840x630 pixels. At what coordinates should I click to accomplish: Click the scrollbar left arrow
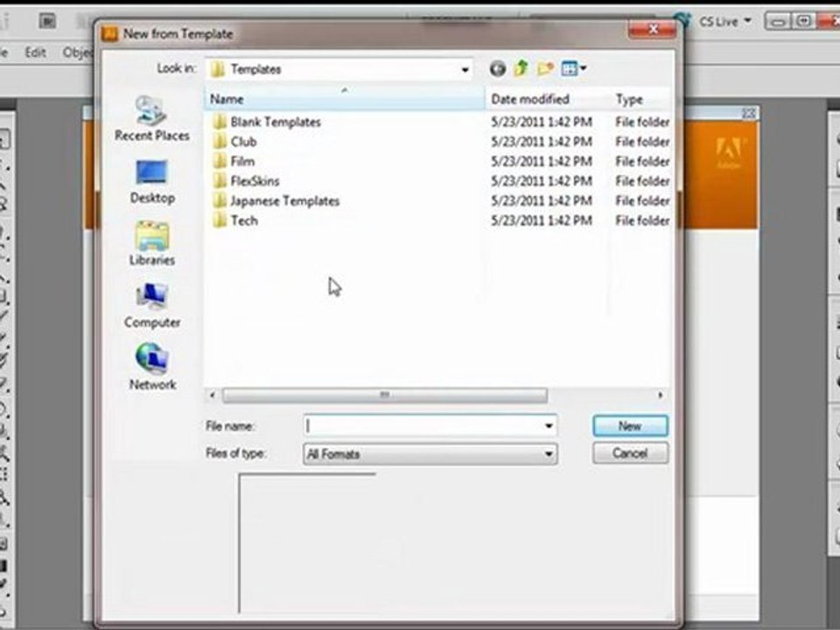tap(213, 395)
